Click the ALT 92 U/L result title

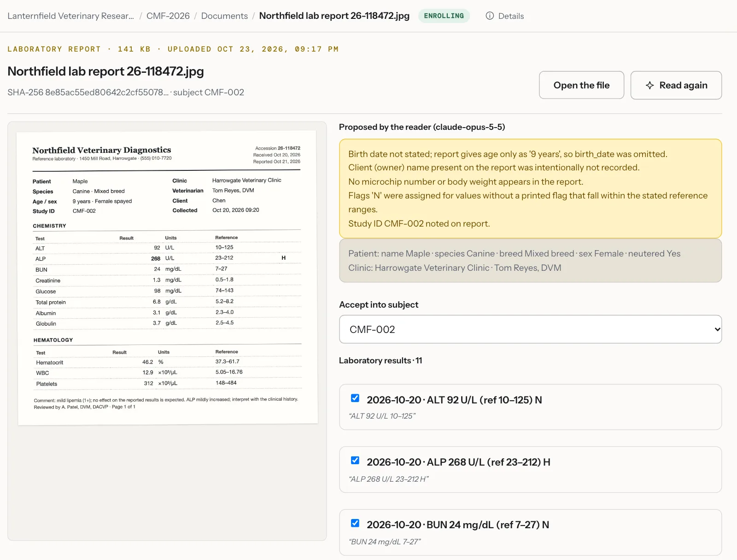(454, 400)
